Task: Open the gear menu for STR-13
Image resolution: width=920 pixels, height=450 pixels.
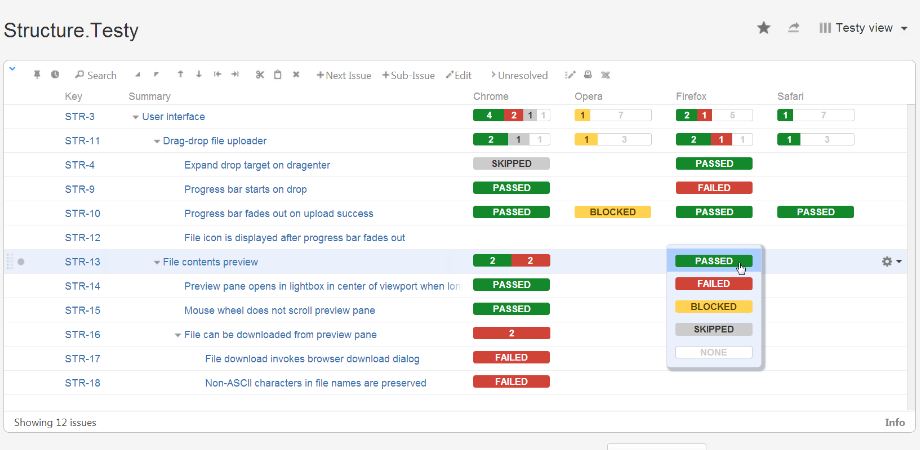Action: click(x=891, y=262)
